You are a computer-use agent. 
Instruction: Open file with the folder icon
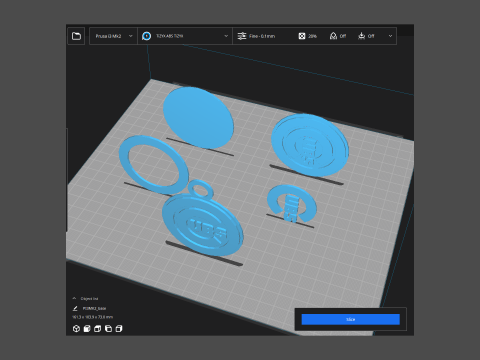pyautogui.click(x=76, y=36)
